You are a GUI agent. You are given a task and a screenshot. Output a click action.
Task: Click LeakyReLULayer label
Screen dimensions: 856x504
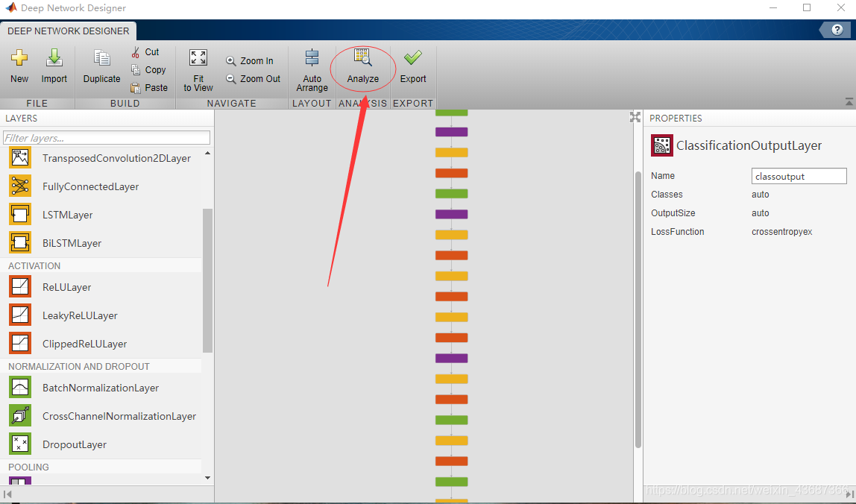(81, 315)
